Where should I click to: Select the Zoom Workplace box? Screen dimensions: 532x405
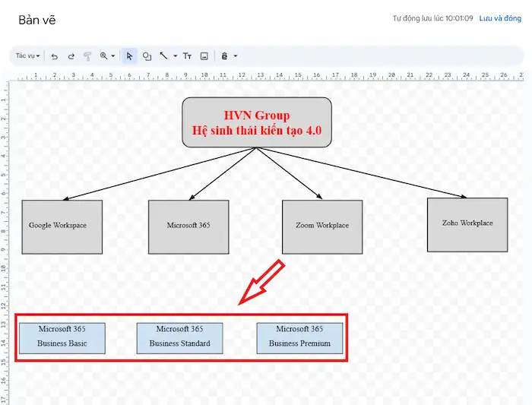tap(322, 227)
